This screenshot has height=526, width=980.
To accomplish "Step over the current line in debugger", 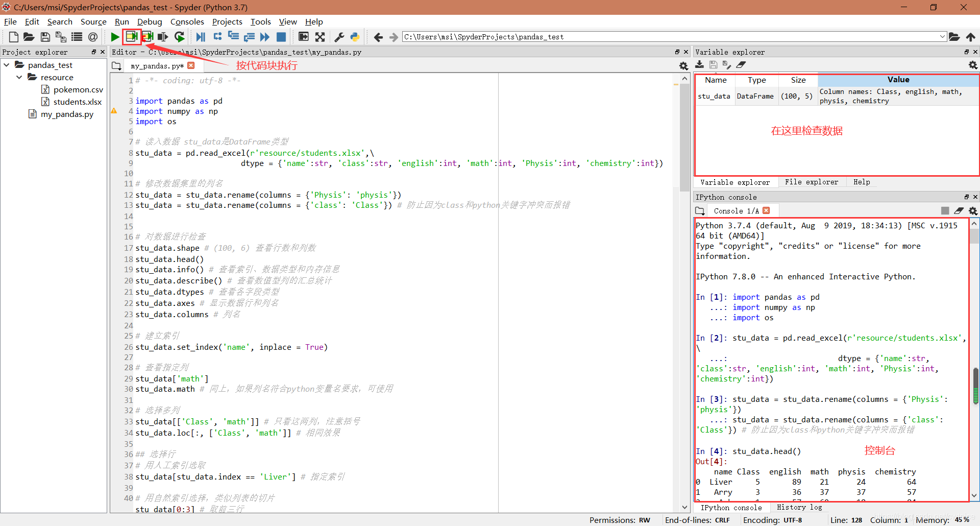I will pos(218,36).
